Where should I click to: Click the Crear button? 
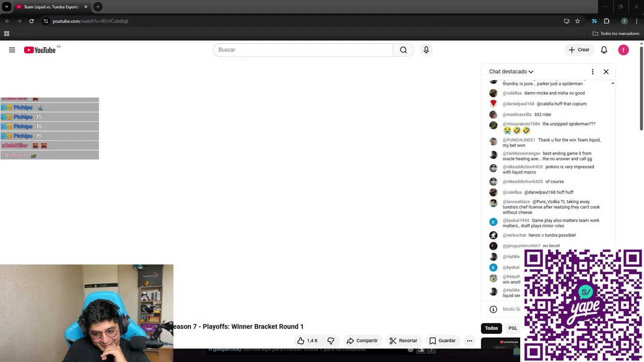point(579,50)
